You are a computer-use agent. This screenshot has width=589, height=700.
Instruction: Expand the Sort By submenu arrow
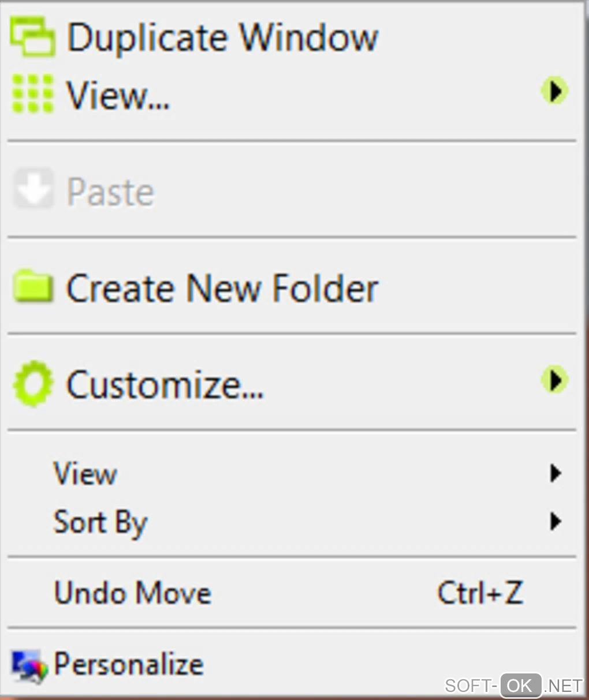click(556, 522)
